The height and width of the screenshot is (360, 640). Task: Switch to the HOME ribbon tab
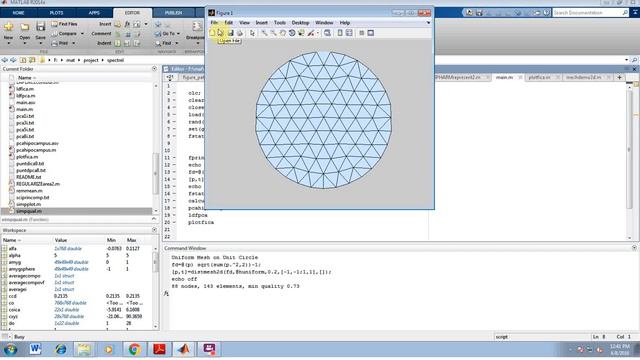(18, 13)
